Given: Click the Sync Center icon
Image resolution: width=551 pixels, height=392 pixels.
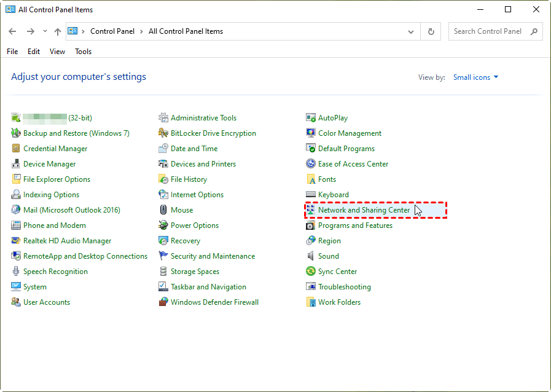Looking at the screenshot, I should [x=311, y=272].
